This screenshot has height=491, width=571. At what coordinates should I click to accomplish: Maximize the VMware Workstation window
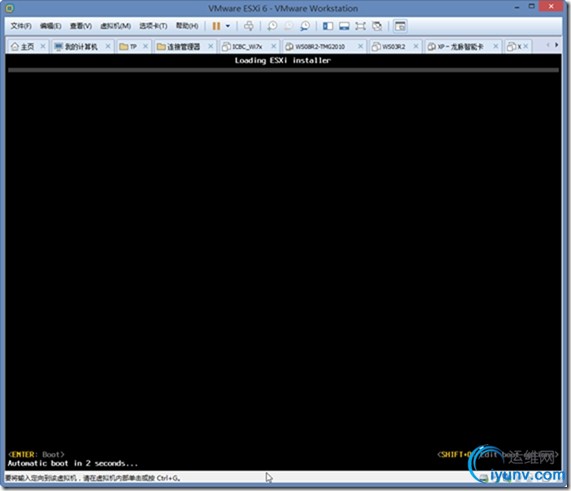click(532, 6)
